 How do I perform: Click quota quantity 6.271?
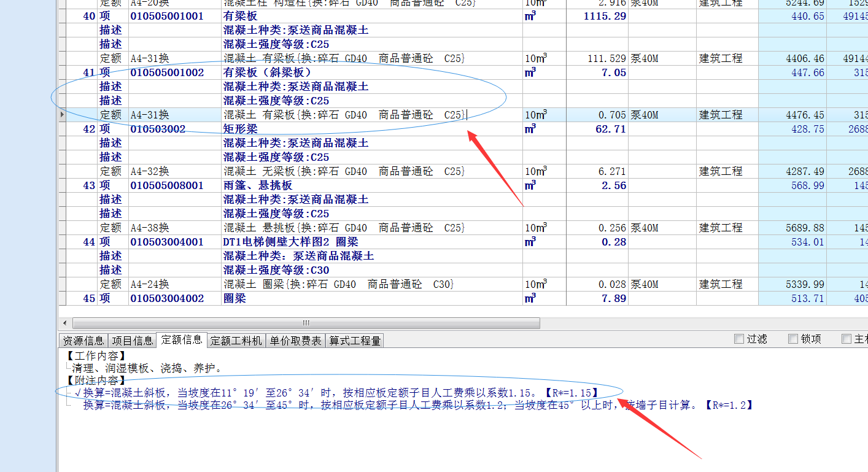(x=613, y=171)
